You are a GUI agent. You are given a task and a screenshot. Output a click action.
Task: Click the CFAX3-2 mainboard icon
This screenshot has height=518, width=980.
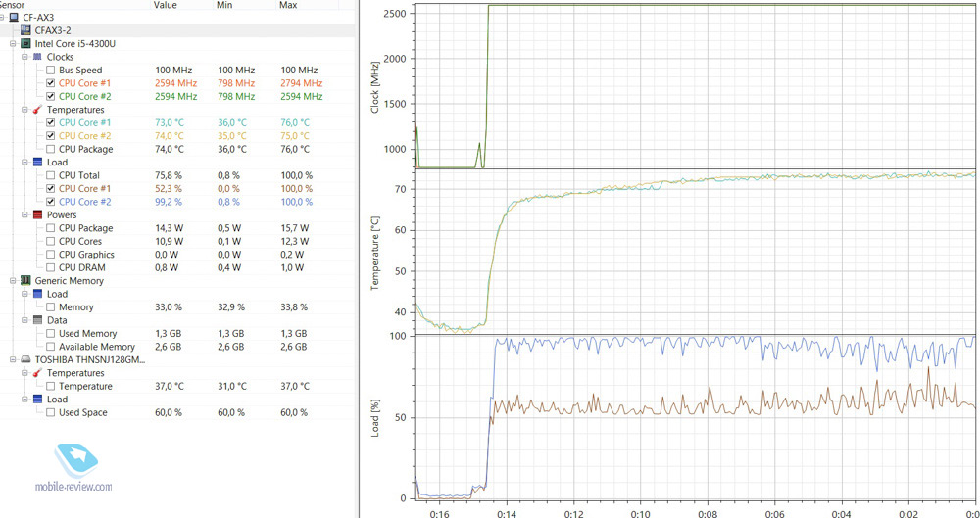25,30
